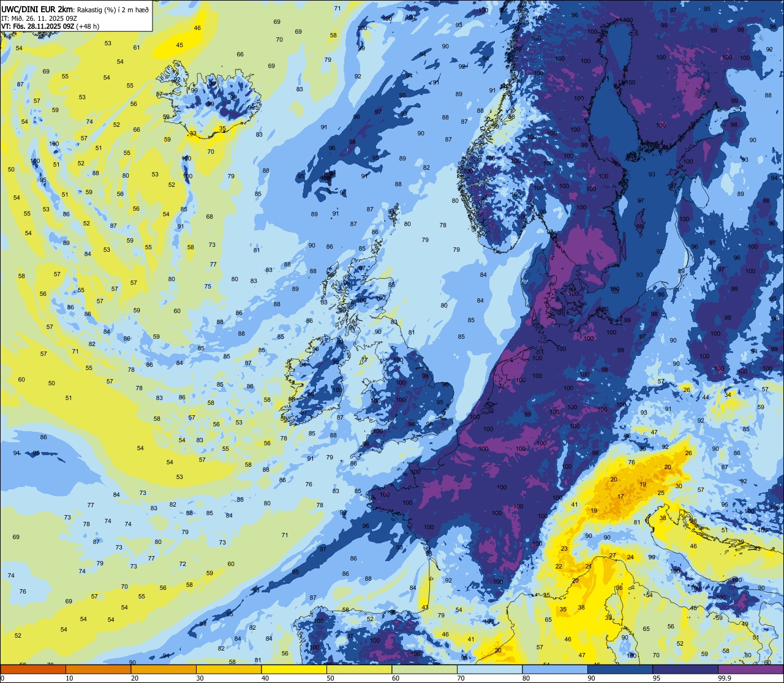Click the humidity value '44' on the map

click(706, 397)
